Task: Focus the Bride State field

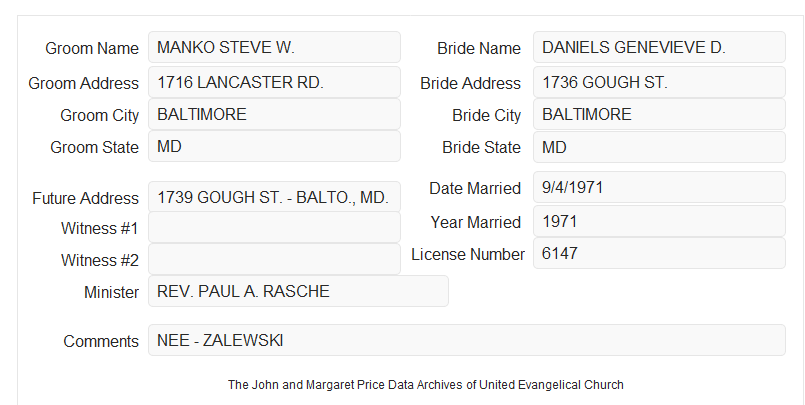Action: pos(659,147)
